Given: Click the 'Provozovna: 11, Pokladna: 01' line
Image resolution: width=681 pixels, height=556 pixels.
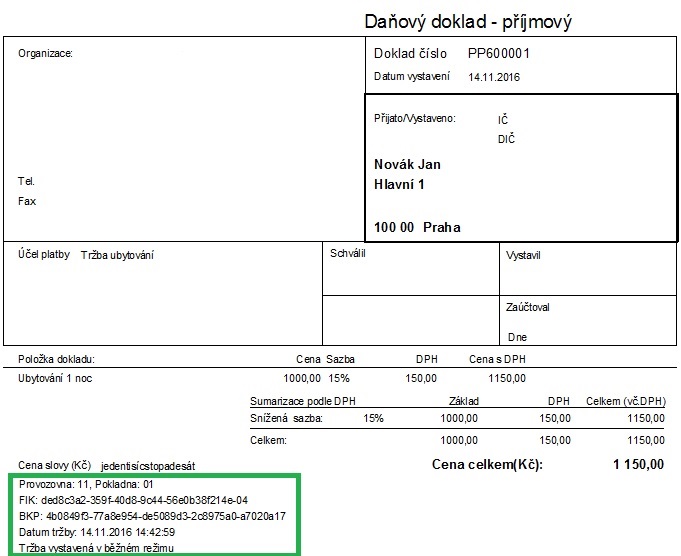Looking at the screenshot, I should coord(86,484).
